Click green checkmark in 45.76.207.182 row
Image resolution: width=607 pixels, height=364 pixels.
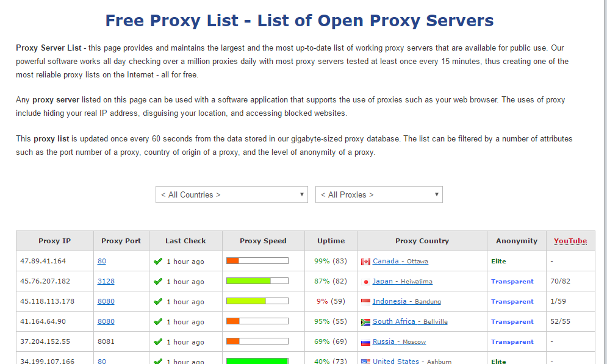pos(158,282)
